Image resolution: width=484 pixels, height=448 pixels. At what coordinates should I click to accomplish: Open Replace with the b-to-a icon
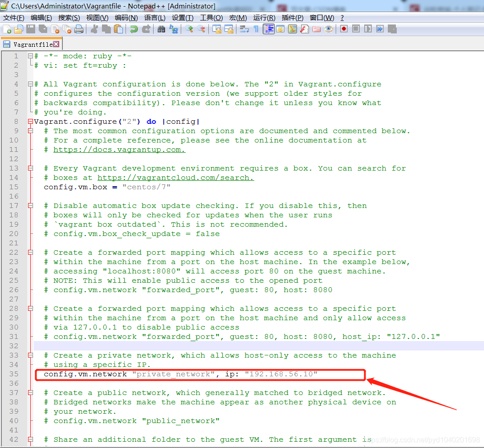[x=174, y=29]
